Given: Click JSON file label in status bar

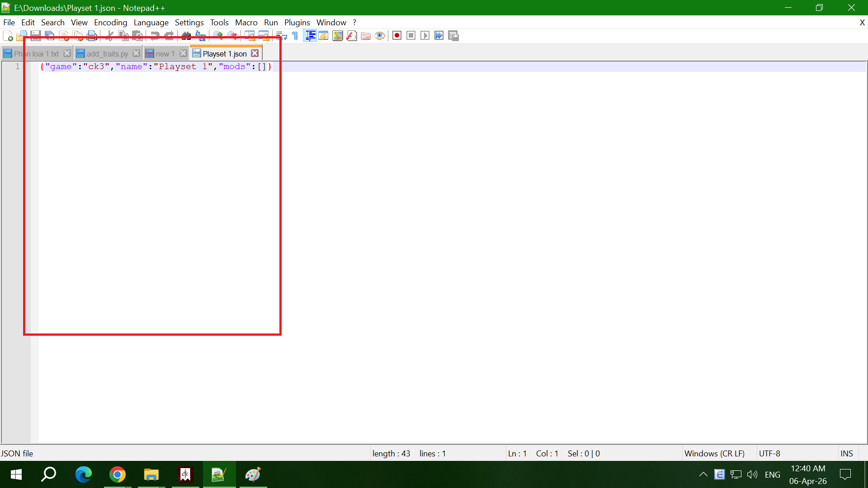Looking at the screenshot, I should [17, 454].
